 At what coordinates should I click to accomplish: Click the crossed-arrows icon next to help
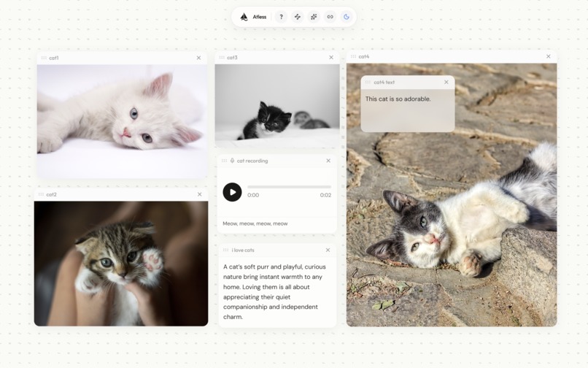(298, 17)
